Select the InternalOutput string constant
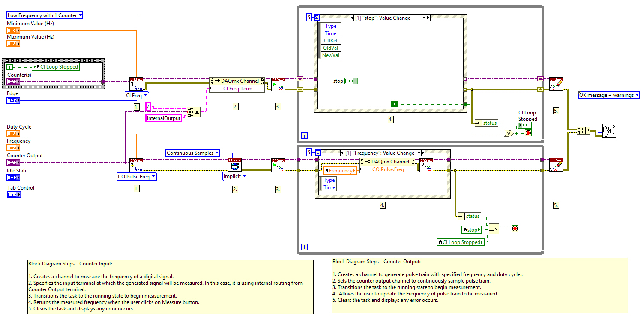Image resolution: width=644 pixels, height=319 pixels. 164,118
